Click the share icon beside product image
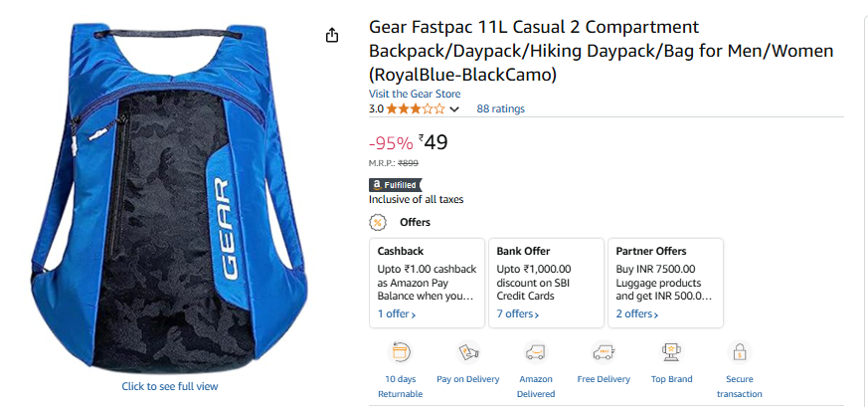The width and height of the screenshot is (868, 407). click(331, 35)
